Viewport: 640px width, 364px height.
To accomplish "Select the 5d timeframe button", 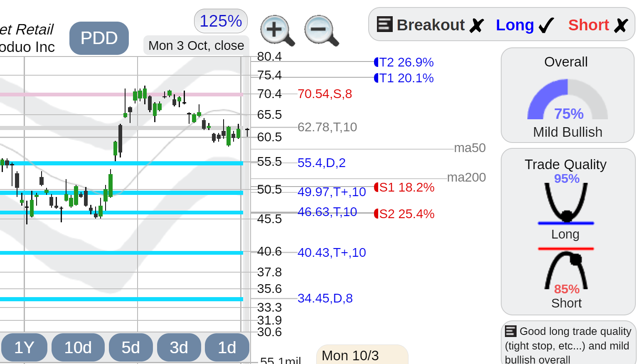I will pyautogui.click(x=130, y=347).
